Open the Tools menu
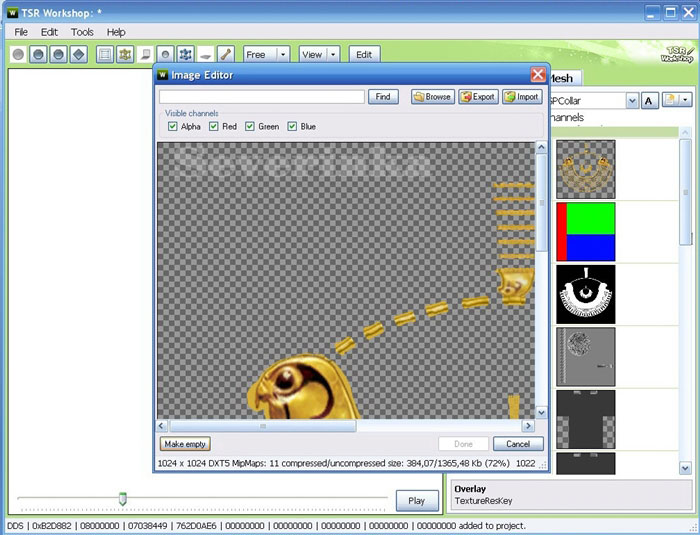 [82, 32]
